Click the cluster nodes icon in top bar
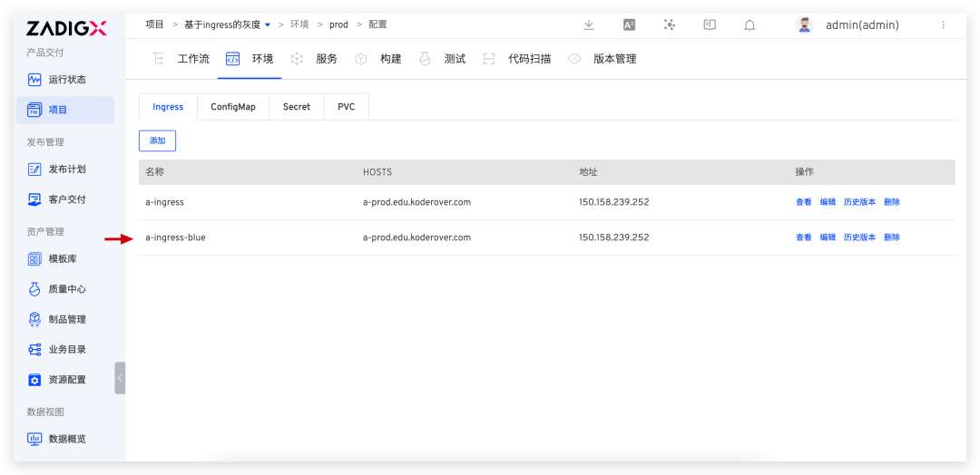The height and width of the screenshot is (475, 980). 670,25
